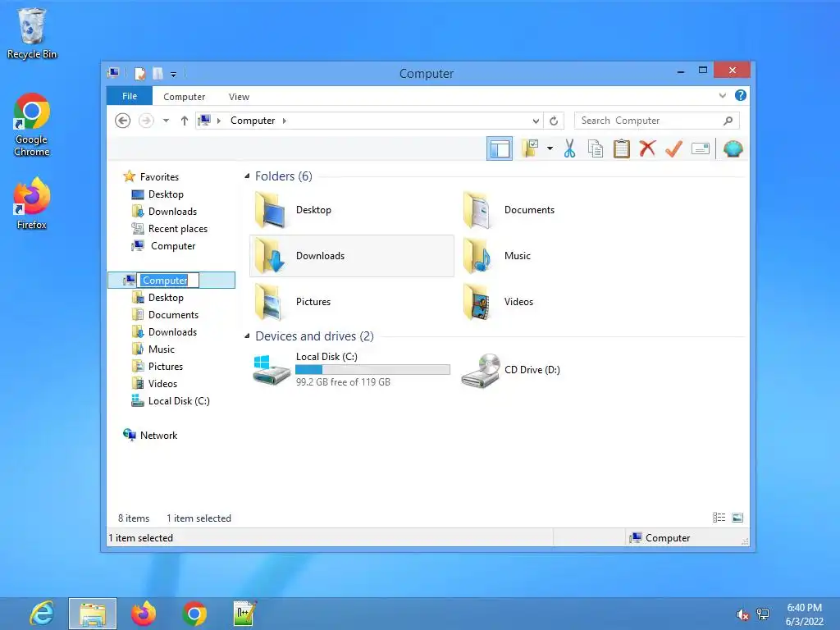Select Videos in navigation tree

(x=162, y=384)
